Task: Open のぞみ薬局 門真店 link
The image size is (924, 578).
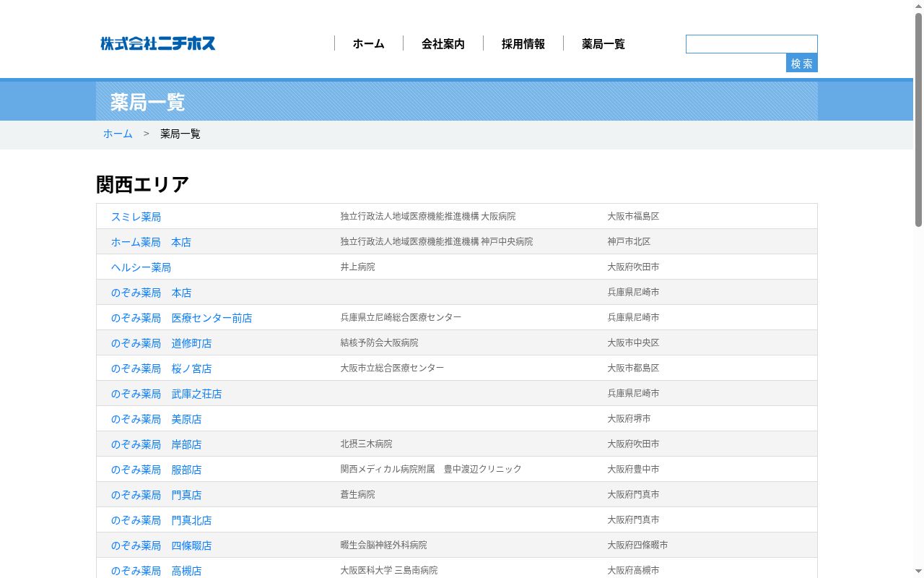Action: [156, 495]
